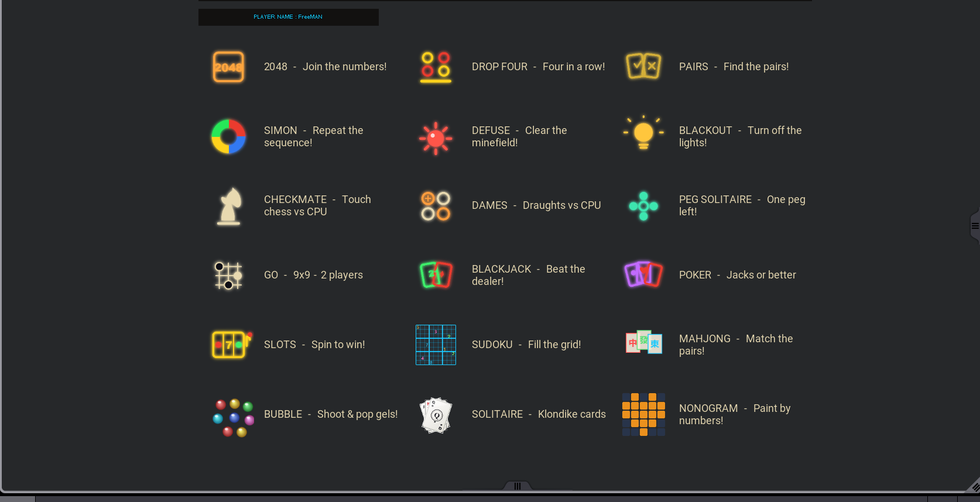Open 'DROP FOUR - Four in a row!' link
This screenshot has width=980, height=502.
[539, 67]
